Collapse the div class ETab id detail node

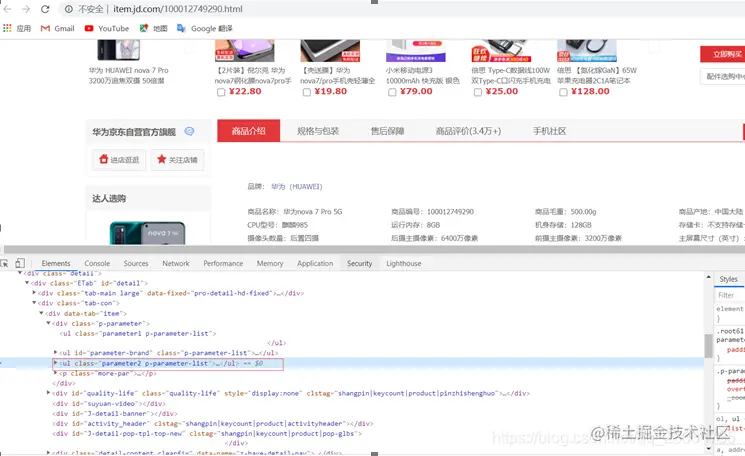coord(27,283)
